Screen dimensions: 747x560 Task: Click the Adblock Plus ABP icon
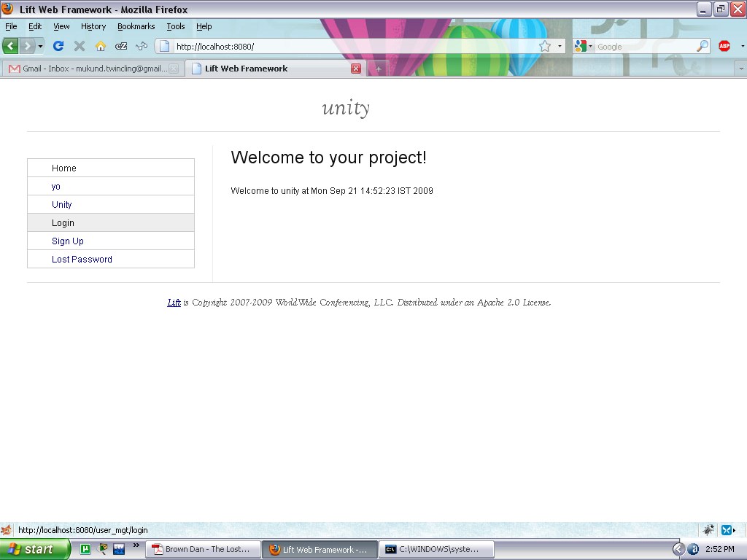pyautogui.click(x=724, y=46)
